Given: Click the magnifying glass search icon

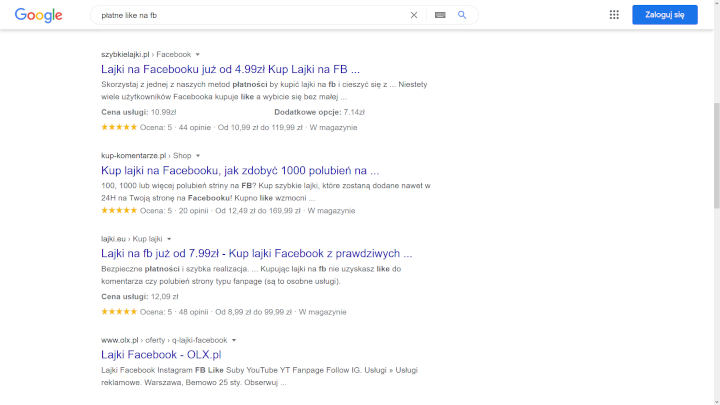Looking at the screenshot, I should coord(462,15).
